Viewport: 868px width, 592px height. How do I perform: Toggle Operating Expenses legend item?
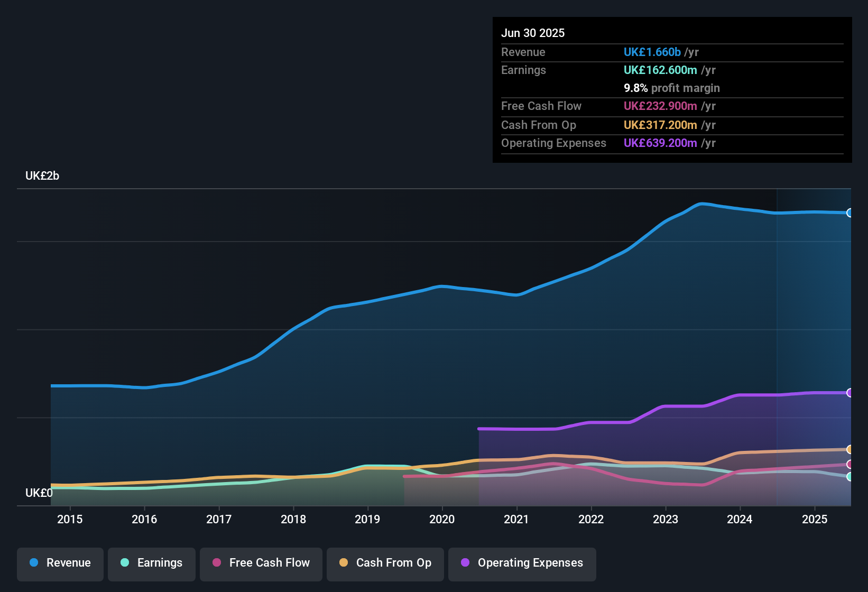522,563
